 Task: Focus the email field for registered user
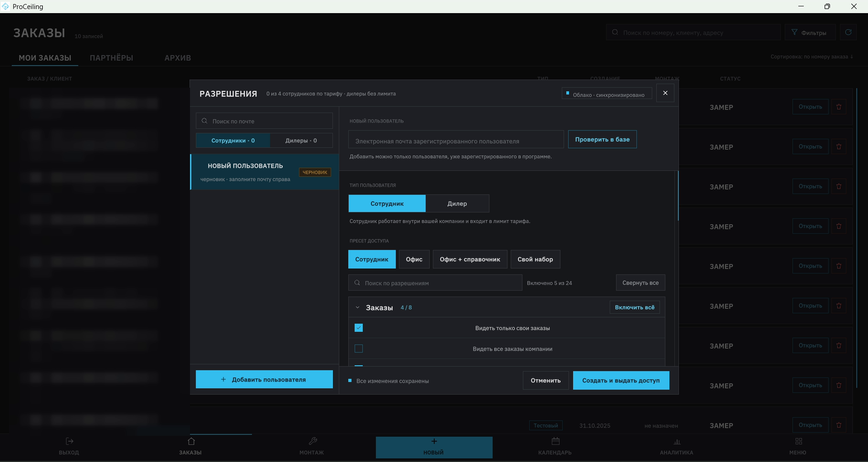point(456,139)
